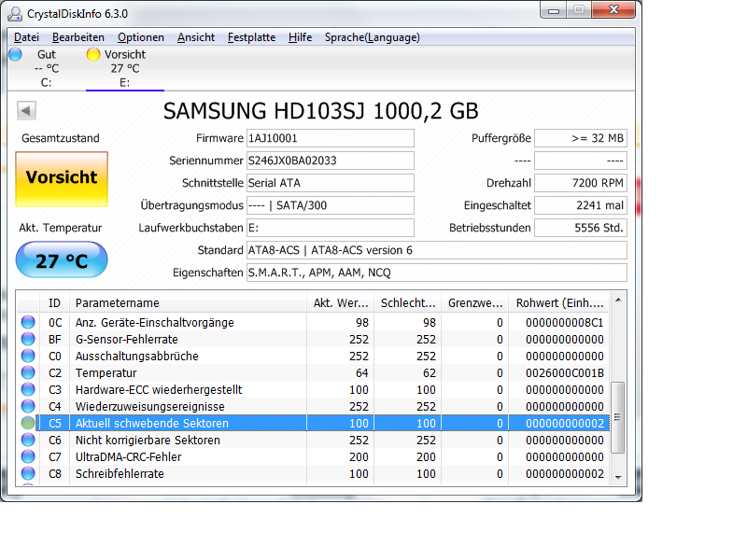Select the C: drive tab labeled Gut
Viewport: 747px width, 560px height.
46,68
